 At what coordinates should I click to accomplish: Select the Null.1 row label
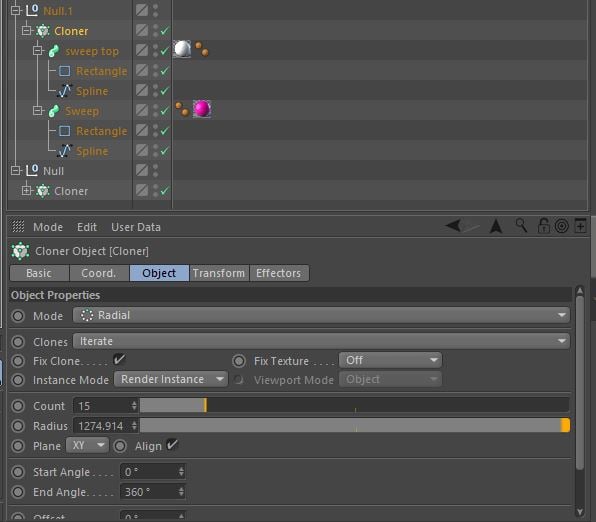coord(58,11)
